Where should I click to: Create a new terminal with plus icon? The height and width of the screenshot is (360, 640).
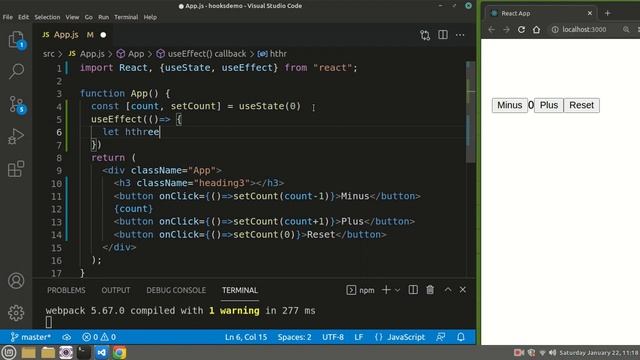(x=386, y=290)
